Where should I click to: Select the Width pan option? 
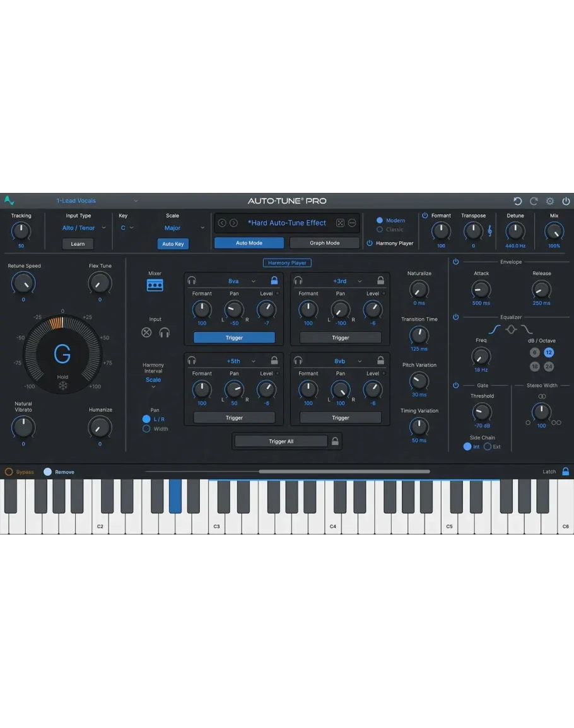[146, 429]
